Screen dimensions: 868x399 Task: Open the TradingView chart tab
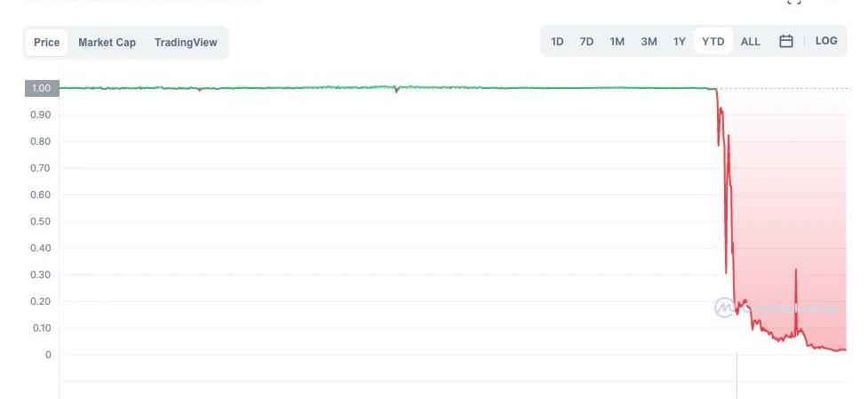coord(186,43)
